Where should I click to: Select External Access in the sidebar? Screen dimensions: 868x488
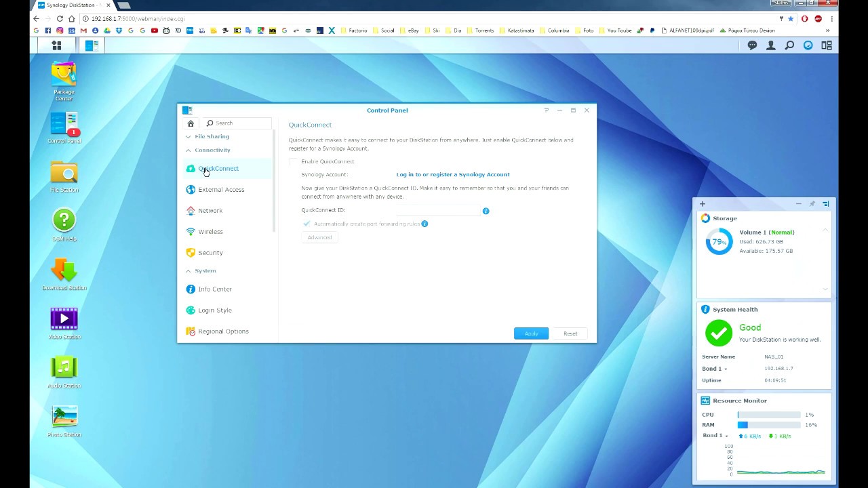(x=227, y=190)
